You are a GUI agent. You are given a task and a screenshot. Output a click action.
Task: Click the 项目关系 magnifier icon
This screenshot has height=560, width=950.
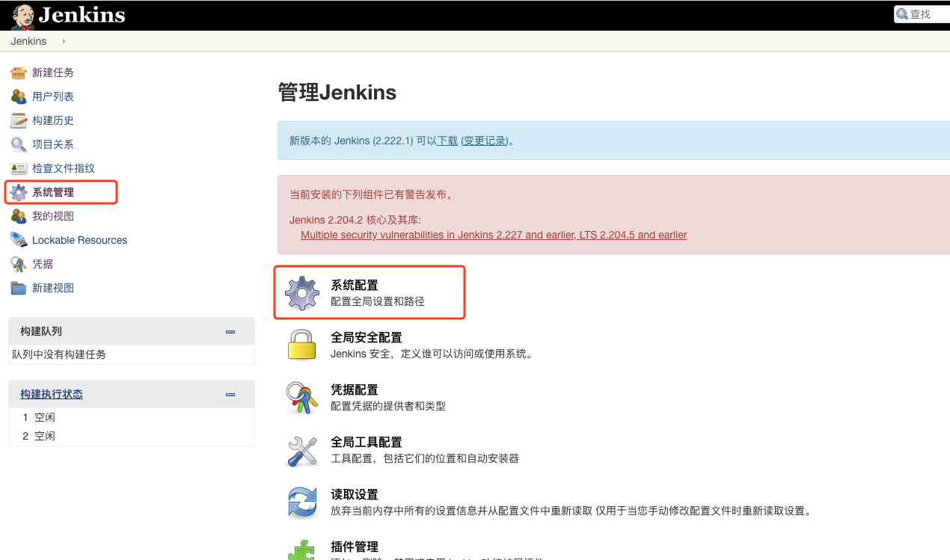[x=19, y=144]
